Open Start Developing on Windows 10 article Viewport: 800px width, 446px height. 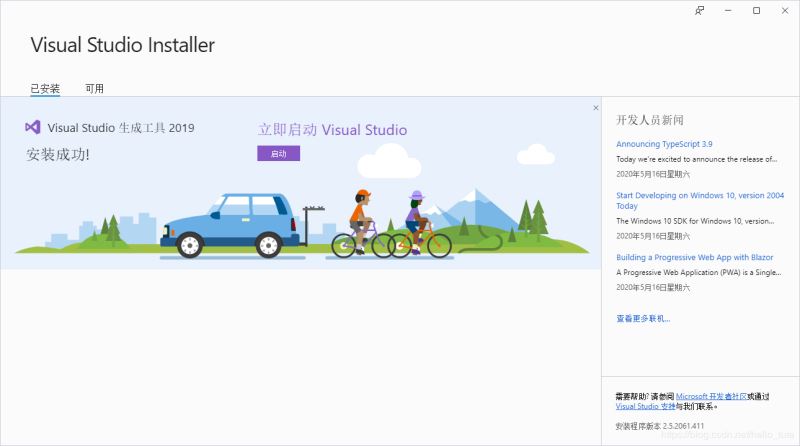click(699, 201)
